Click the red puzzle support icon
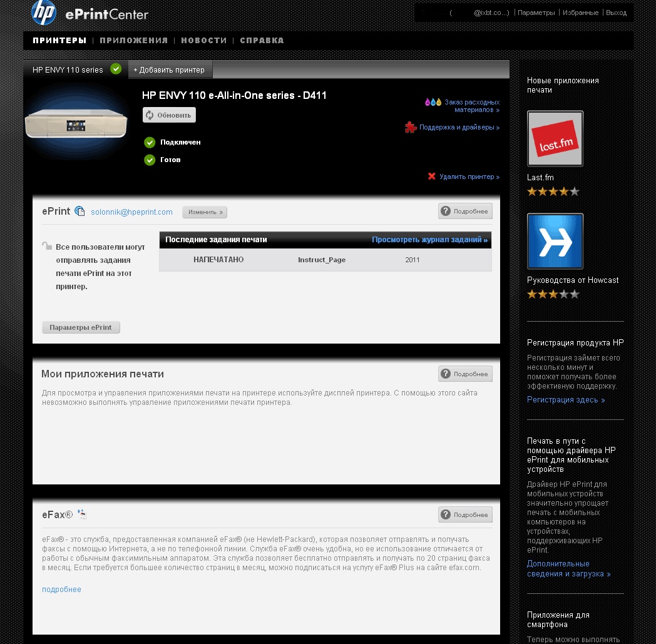Screen dimensions: 656x644 coord(411,127)
